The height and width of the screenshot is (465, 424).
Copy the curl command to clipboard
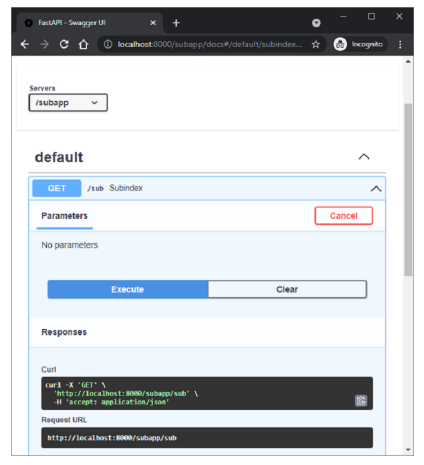361,400
